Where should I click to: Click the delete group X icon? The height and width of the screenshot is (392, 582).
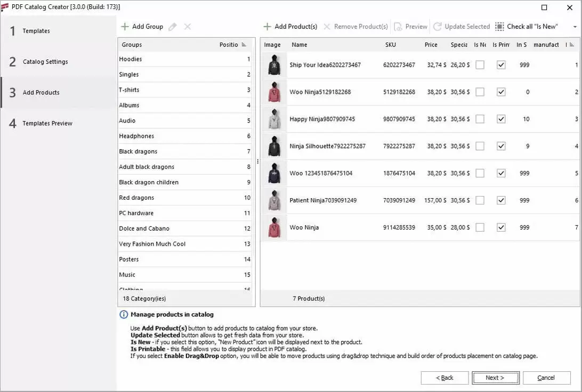188,27
